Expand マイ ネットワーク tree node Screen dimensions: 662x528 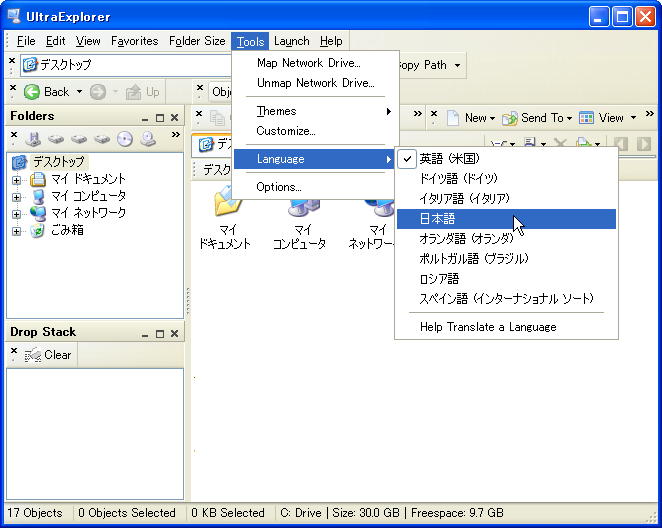pos(16,214)
